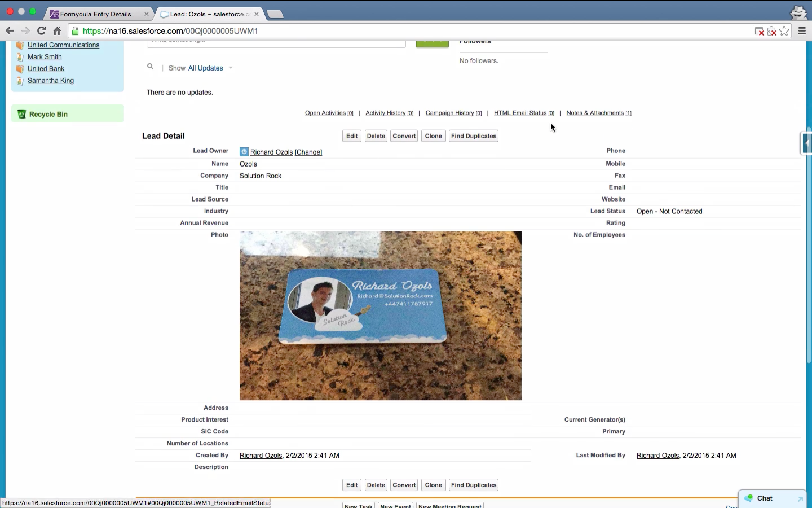Close the Lead: Ozols tab
This screenshot has height=508, width=812.
point(256,14)
